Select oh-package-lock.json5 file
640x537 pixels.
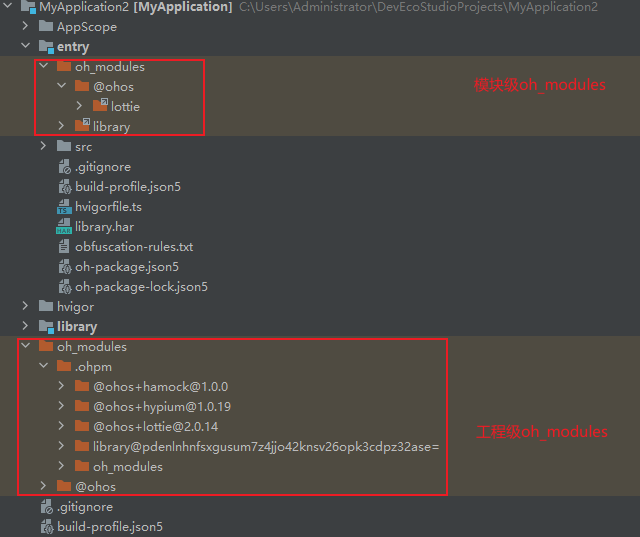point(141,287)
